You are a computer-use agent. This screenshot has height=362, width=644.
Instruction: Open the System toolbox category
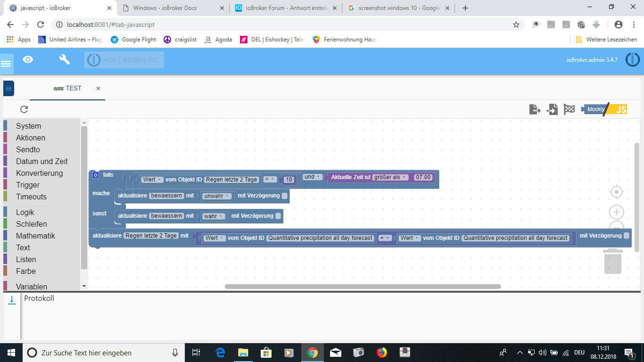(x=28, y=126)
